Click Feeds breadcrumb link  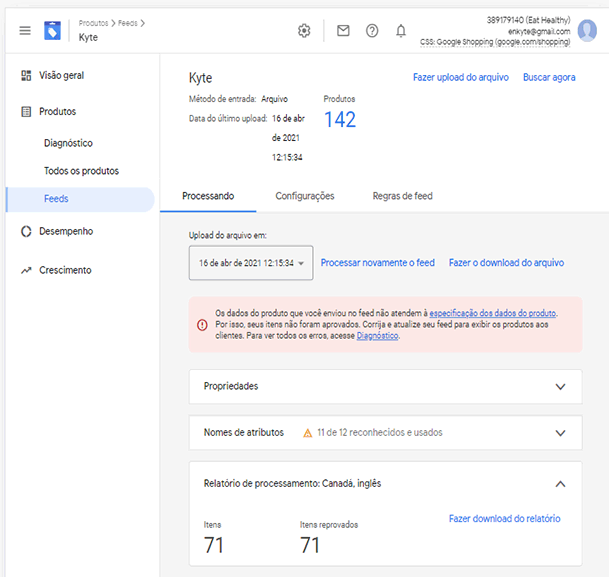coord(127,23)
